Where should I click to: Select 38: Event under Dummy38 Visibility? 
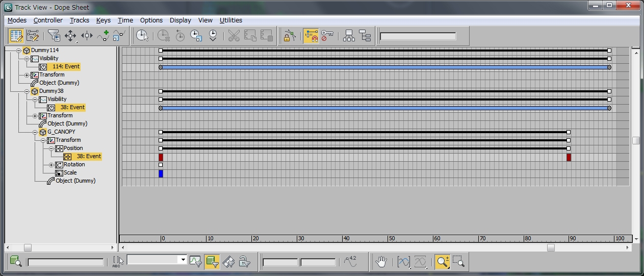[72, 108]
